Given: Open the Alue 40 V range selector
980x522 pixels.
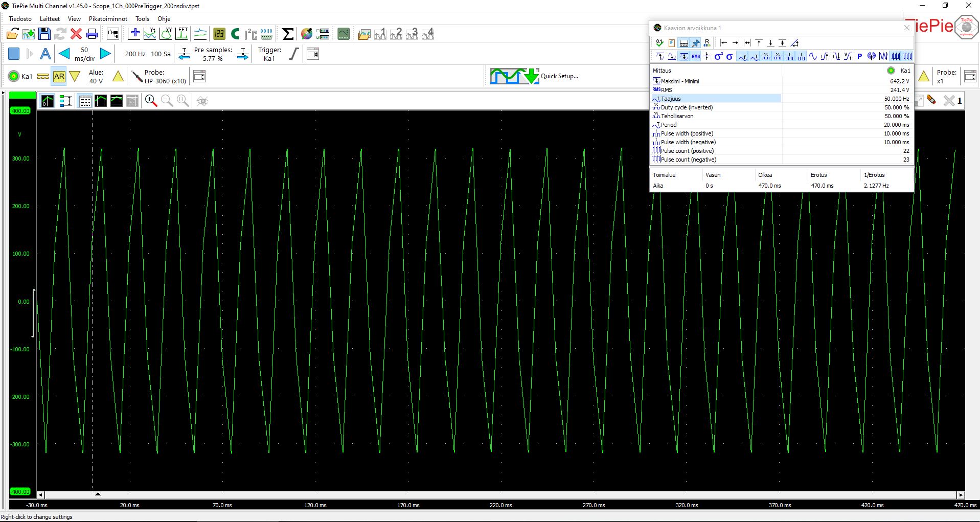Looking at the screenshot, I should (96, 77).
